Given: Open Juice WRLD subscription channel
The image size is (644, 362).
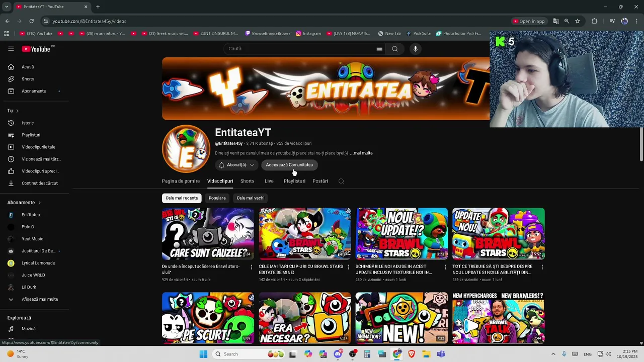Looking at the screenshot, I should pos(33,275).
